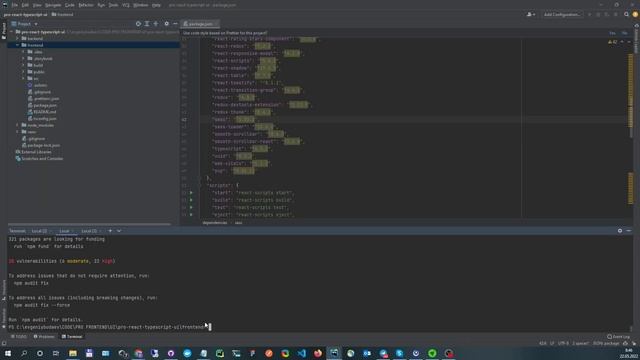The height and width of the screenshot is (360, 640).
Task: Expand the public folder
Action: [x=23, y=72]
